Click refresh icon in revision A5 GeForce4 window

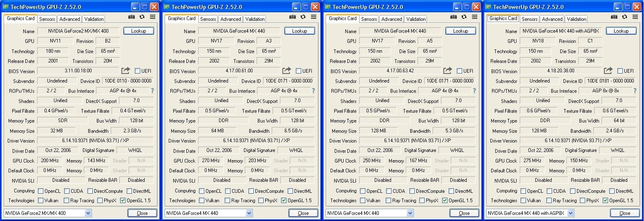point(464,17)
